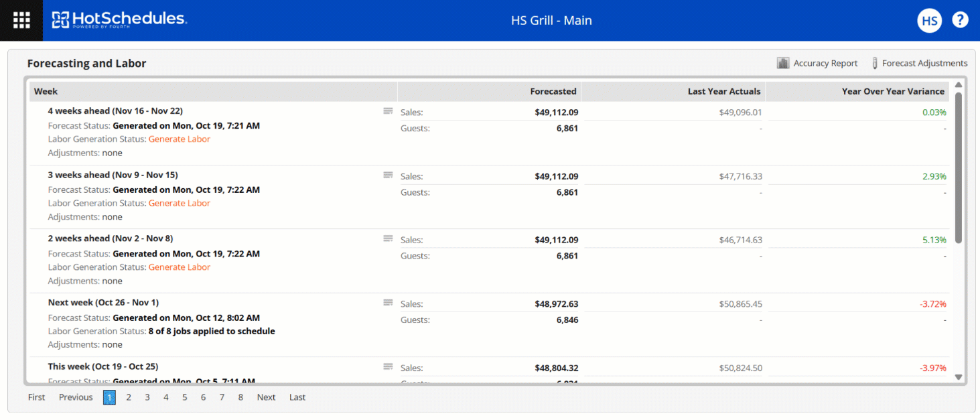This screenshot has width=980, height=420.
Task: Generate Labor for Nov 9 - Nov 15 week
Action: (179, 203)
